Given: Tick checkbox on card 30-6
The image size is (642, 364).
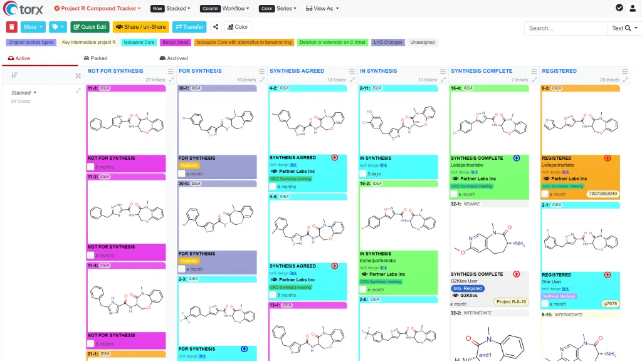Looking at the screenshot, I should 181,269.
